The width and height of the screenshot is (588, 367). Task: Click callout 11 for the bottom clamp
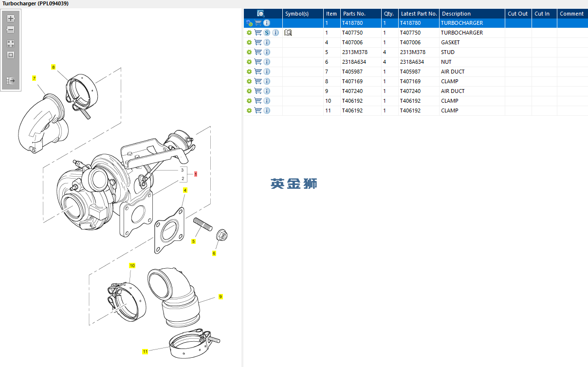pyautogui.click(x=145, y=351)
